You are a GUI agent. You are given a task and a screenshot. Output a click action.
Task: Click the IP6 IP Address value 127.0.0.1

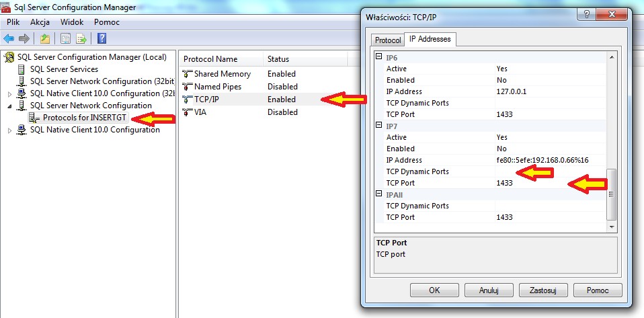(551, 91)
